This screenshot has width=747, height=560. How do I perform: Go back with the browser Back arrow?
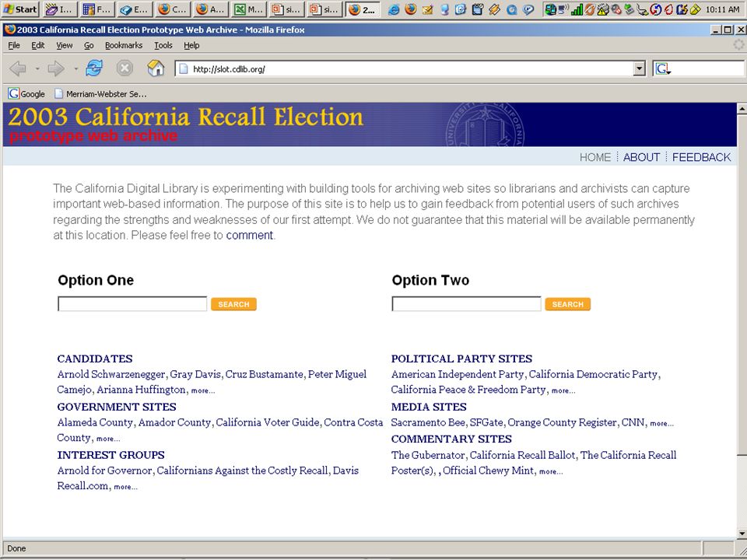tap(18, 69)
